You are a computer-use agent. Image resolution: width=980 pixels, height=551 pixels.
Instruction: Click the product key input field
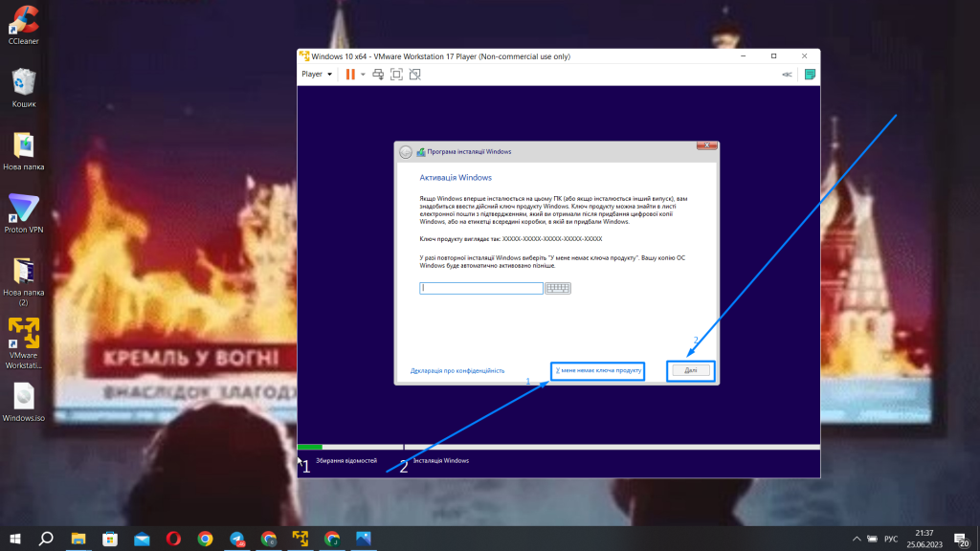(479, 288)
